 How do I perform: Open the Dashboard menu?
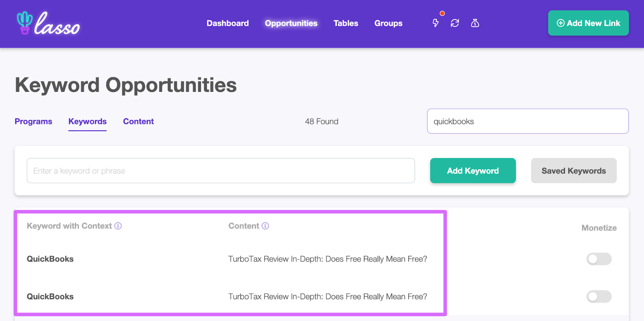click(x=227, y=23)
